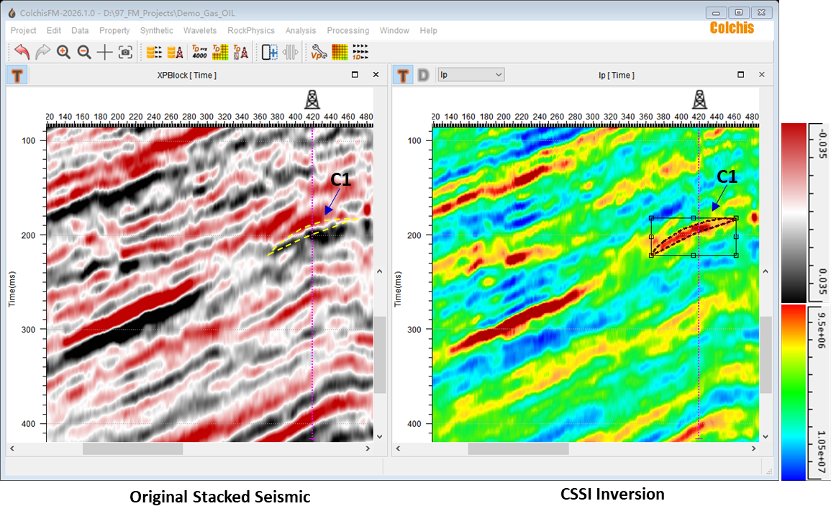The height and width of the screenshot is (520, 832).
Task: Click the well derrick marker in Ip view
Action: [699, 99]
